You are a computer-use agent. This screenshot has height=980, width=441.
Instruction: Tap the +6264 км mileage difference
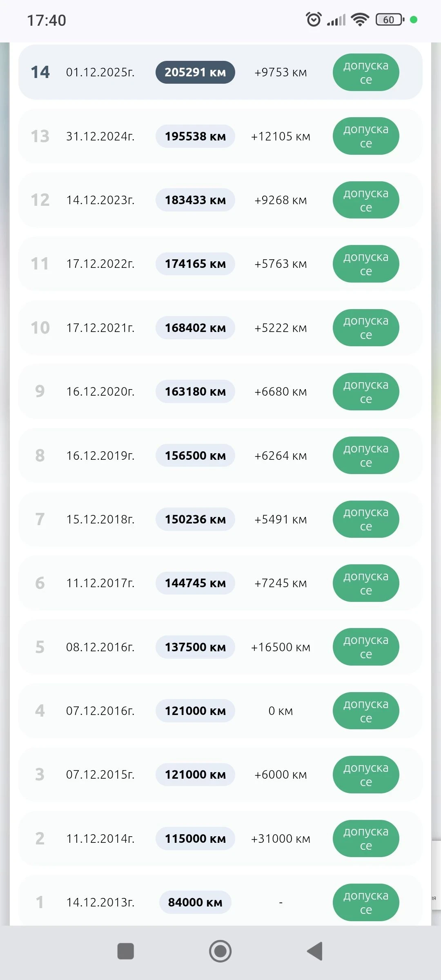(x=281, y=456)
